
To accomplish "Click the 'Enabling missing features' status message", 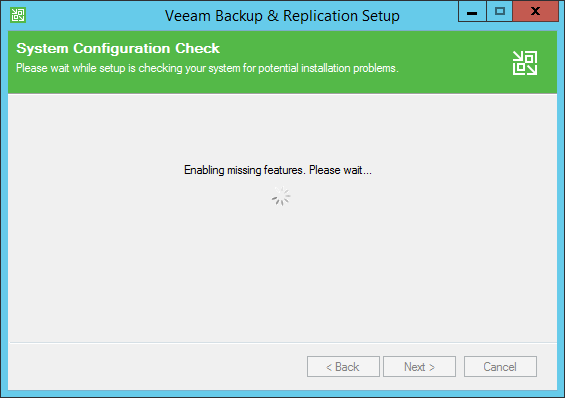I will pos(277,170).
